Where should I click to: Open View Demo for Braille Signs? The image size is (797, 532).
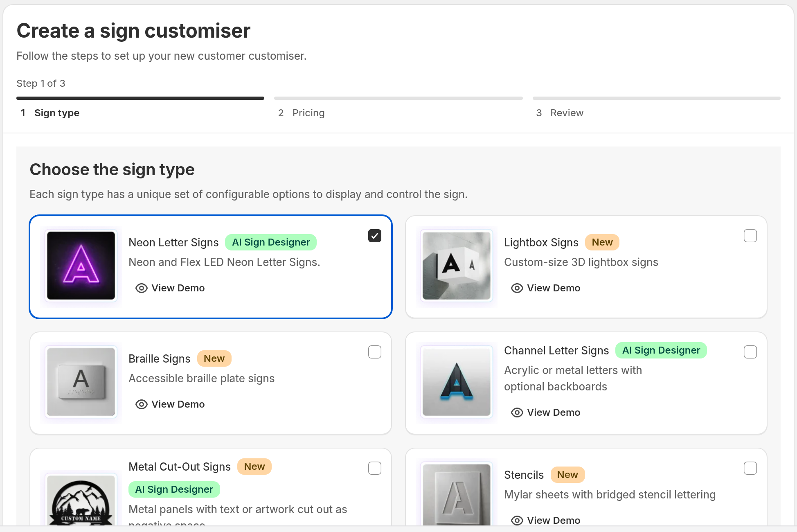[x=170, y=404]
